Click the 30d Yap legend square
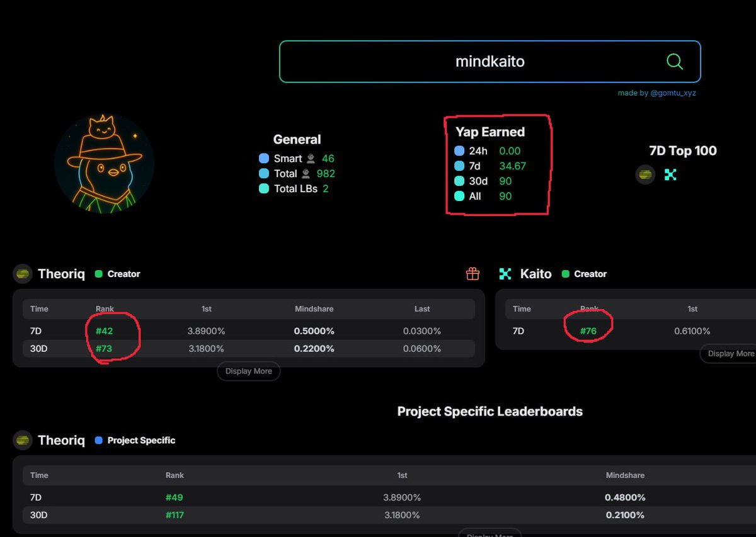The image size is (756, 537). 459,181
